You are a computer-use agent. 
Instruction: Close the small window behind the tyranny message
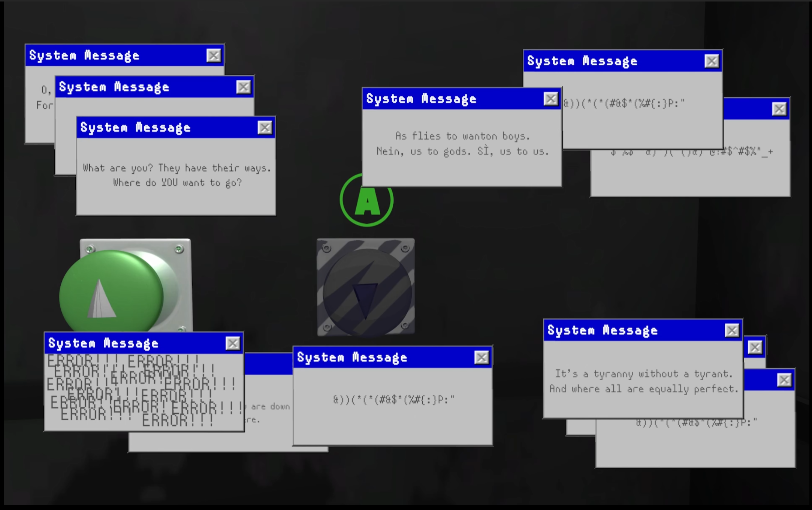(x=755, y=348)
